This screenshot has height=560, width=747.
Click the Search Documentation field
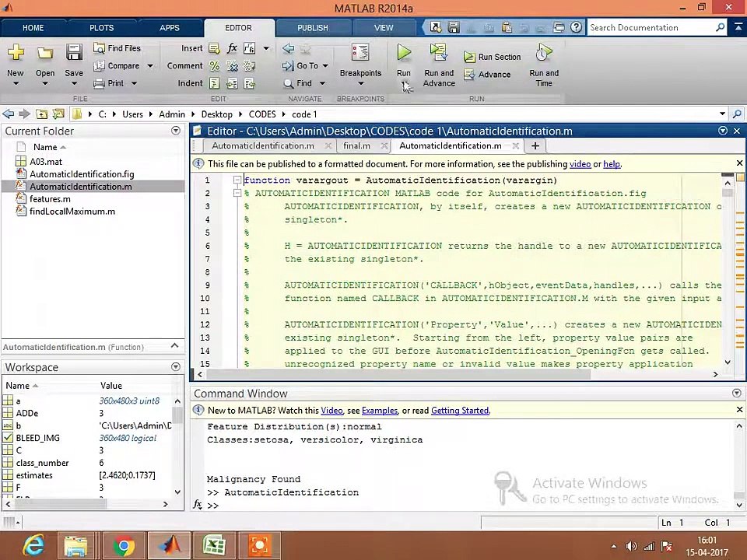[x=651, y=28]
